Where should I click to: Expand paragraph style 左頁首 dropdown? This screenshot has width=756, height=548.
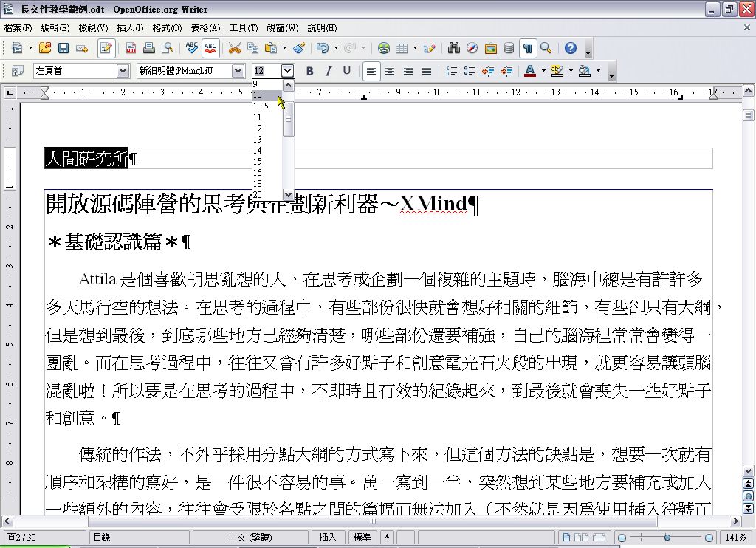point(123,72)
